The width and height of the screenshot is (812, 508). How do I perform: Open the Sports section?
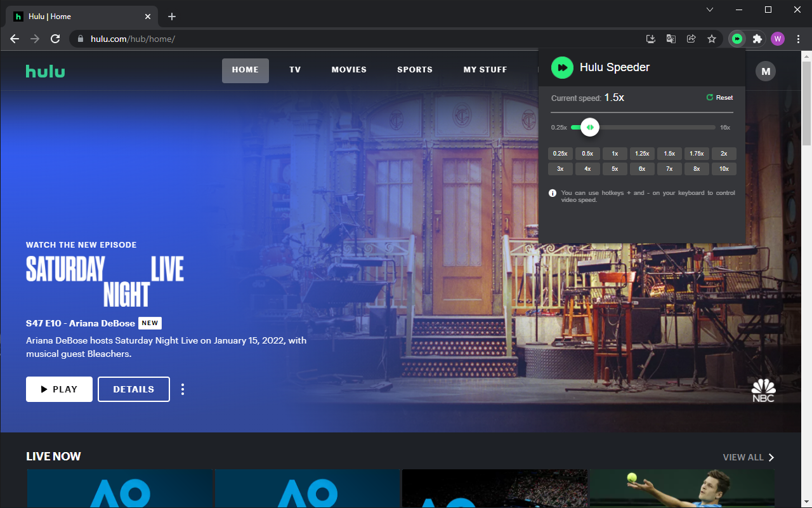click(415, 70)
